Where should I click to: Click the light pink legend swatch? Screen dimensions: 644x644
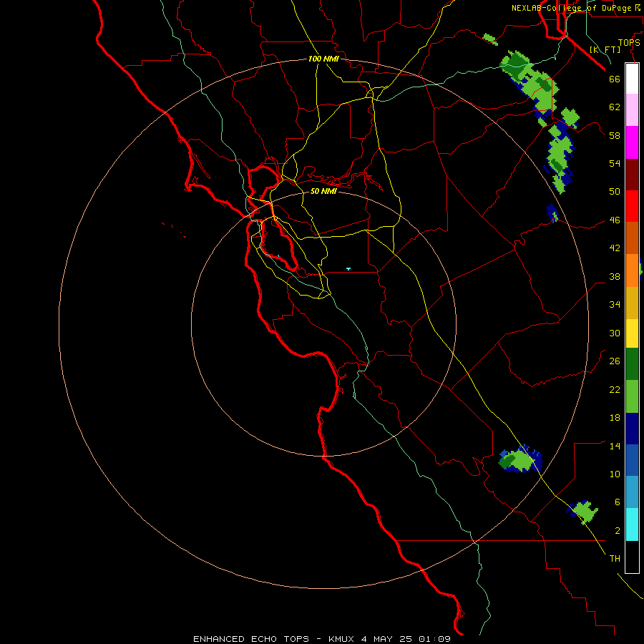(x=632, y=110)
